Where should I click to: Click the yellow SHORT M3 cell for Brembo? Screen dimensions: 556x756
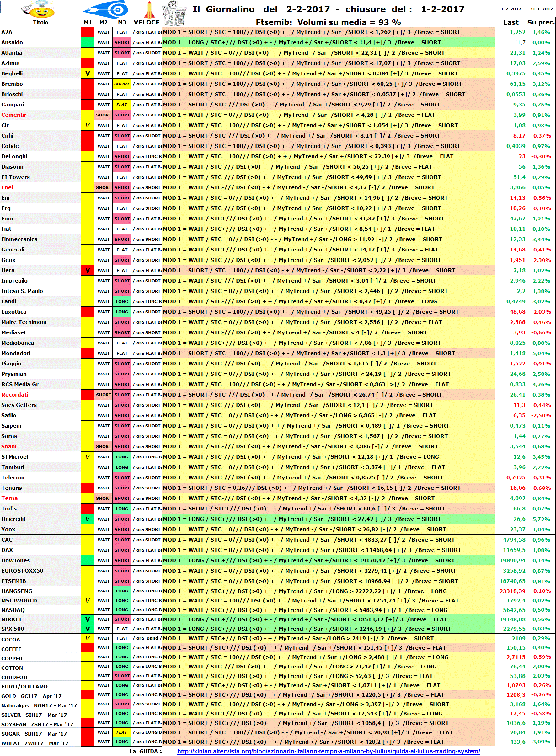click(122, 84)
